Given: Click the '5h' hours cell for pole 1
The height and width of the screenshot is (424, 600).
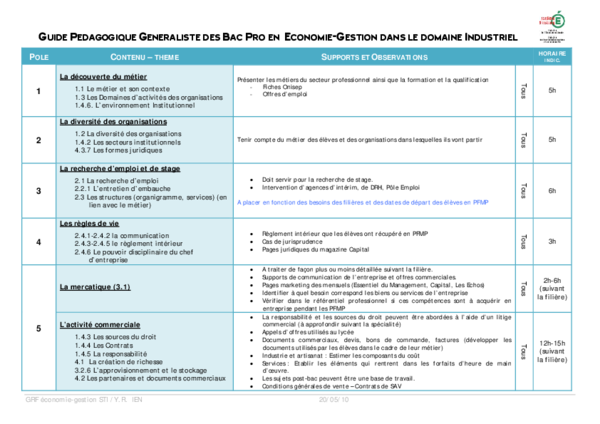Looking at the screenshot, I should tap(552, 91).
